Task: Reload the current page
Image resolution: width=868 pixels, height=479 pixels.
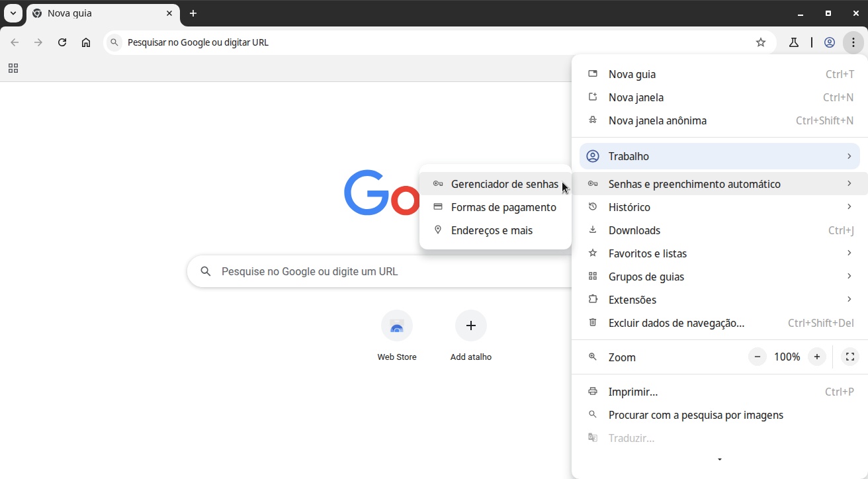Action: pos(62,42)
